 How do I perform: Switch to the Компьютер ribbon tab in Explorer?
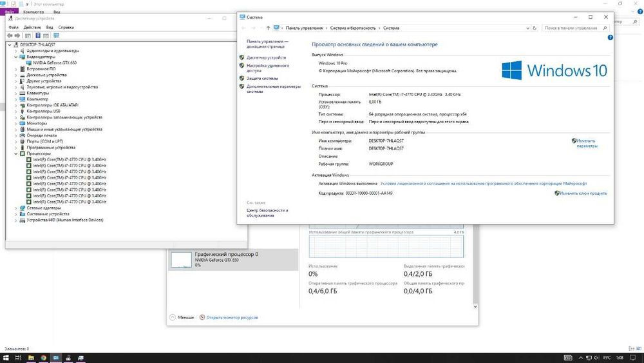(33, 12)
